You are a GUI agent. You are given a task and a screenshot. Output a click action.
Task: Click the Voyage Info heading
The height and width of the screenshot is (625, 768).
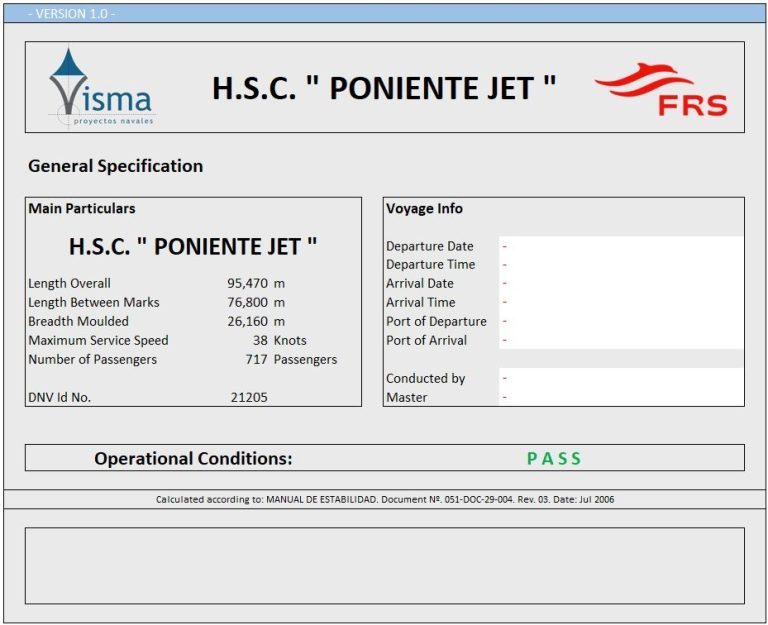point(424,208)
